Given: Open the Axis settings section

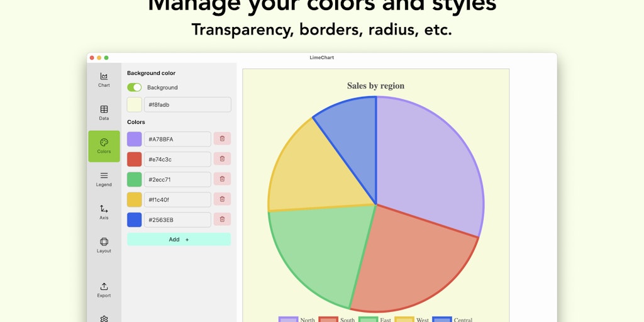Looking at the screenshot, I should (104, 213).
